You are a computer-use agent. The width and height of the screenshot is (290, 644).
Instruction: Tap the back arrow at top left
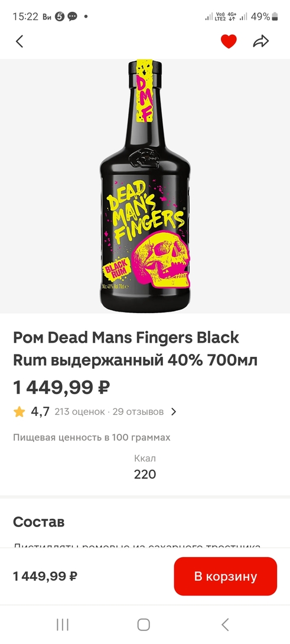click(x=19, y=41)
